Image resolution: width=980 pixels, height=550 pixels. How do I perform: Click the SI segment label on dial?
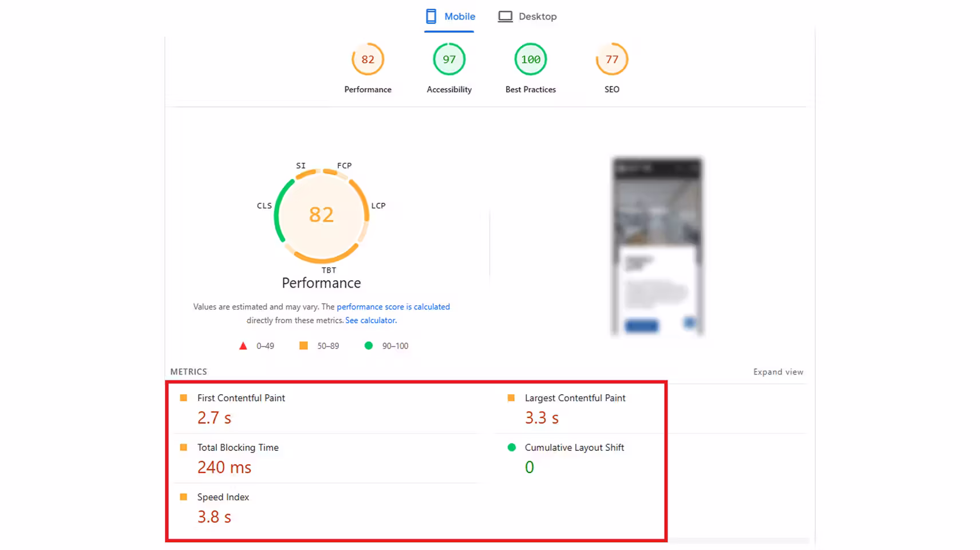coord(301,166)
